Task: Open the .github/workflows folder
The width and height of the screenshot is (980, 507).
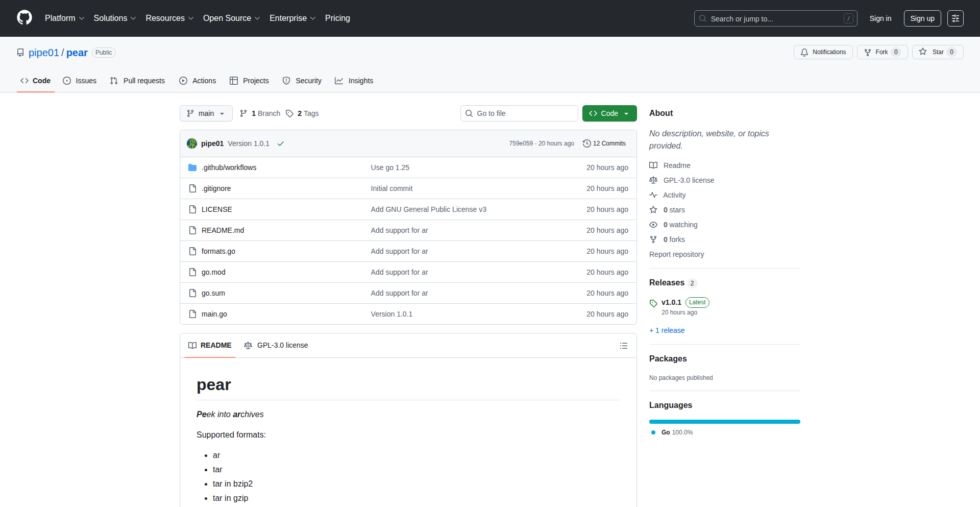Action: click(229, 167)
